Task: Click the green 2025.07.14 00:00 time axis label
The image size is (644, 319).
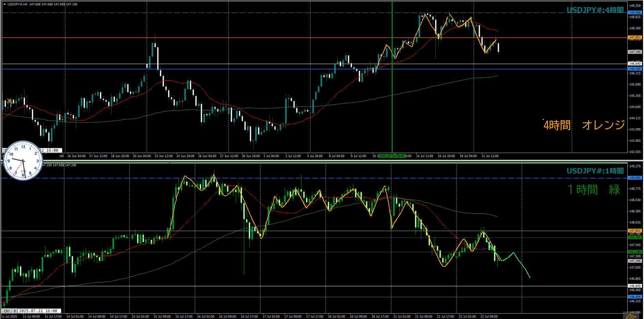Action: click(392, 156)
